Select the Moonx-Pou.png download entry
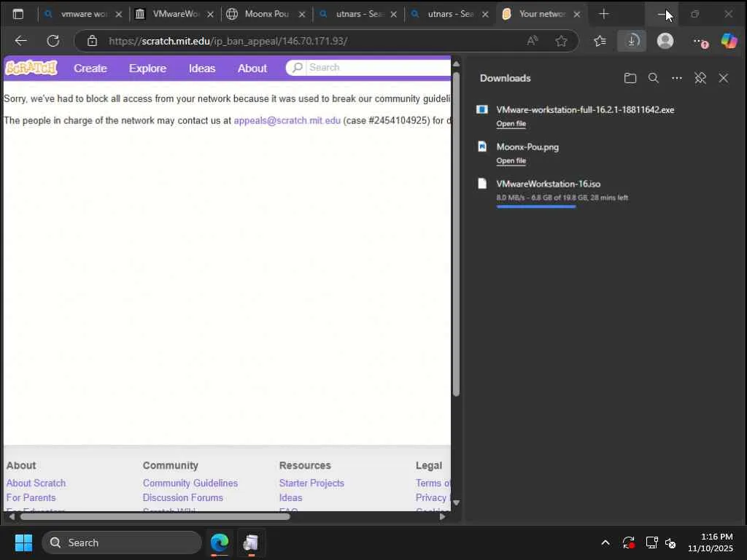The width and height of the screenshot is (747, 560). coord(527,147)
